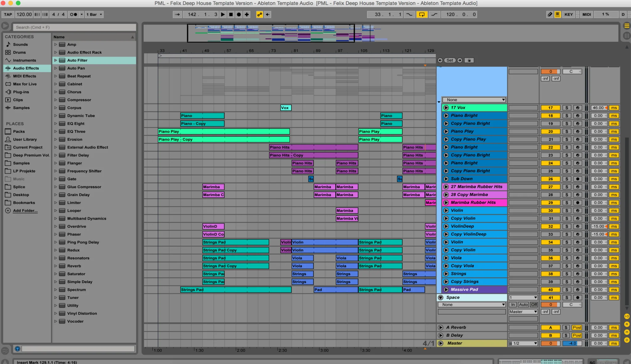The image size is (631, 364).
Task: Unfold the Massive Pad track
Action: coord(446,290)
